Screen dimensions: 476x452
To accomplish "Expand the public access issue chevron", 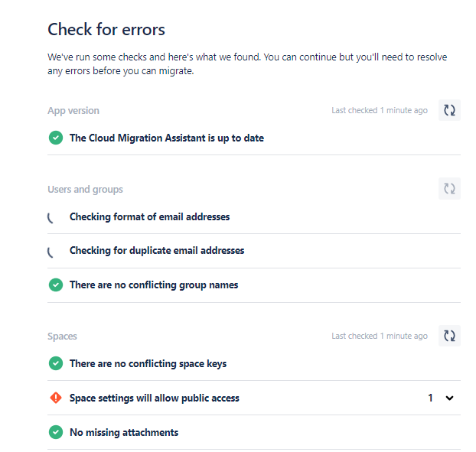I will 449,398.
